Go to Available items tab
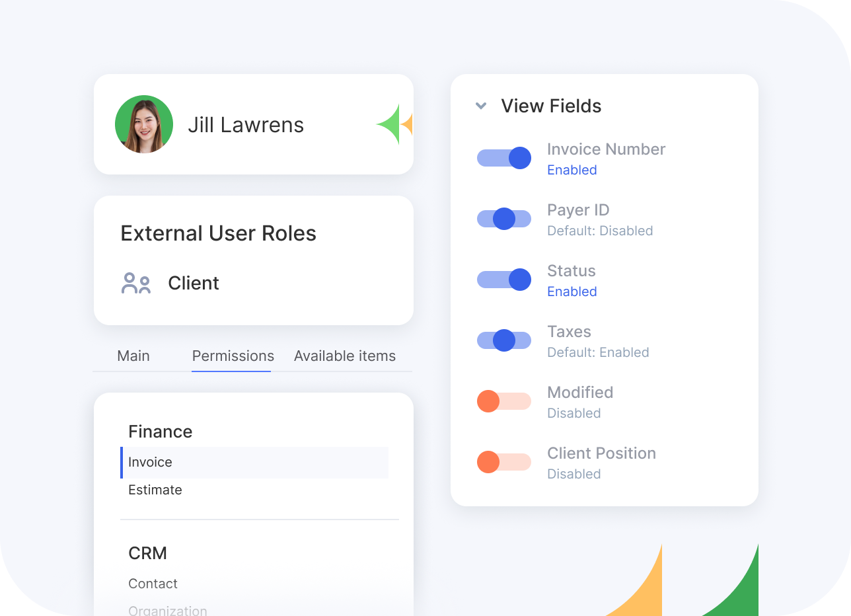851x616 pixels. [x=345, y=356]
